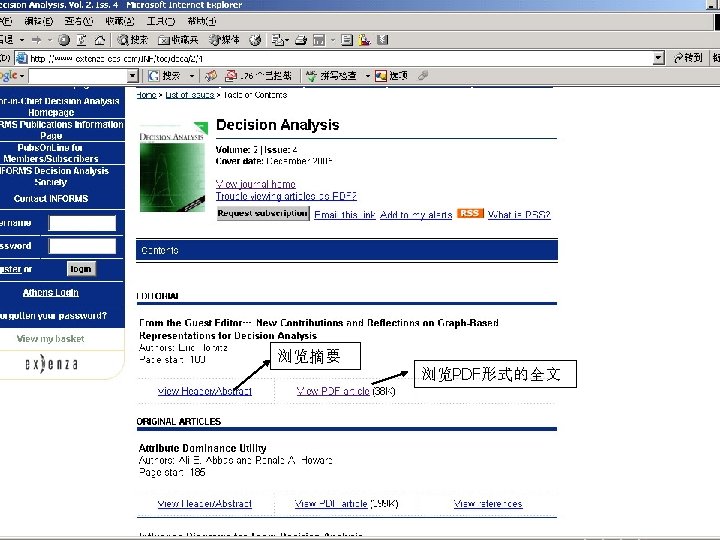Click the password input field
720x540 pixels.
point(82,246)
